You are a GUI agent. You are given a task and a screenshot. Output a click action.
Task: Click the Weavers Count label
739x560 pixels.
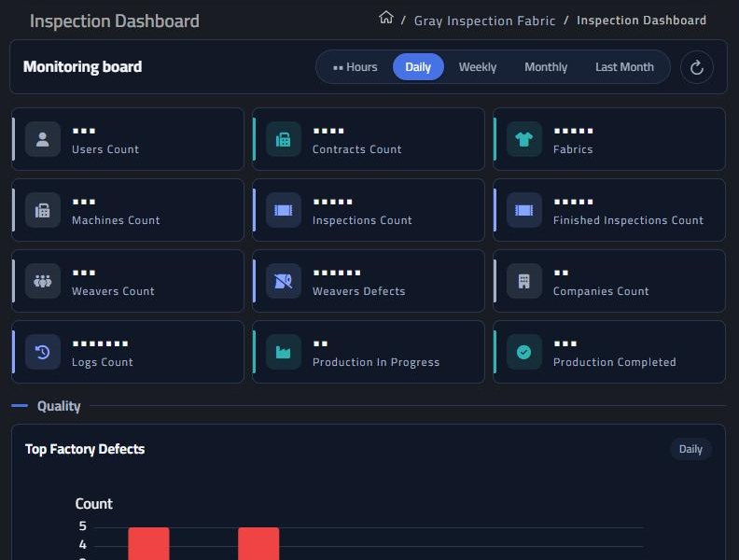[113, 291]
